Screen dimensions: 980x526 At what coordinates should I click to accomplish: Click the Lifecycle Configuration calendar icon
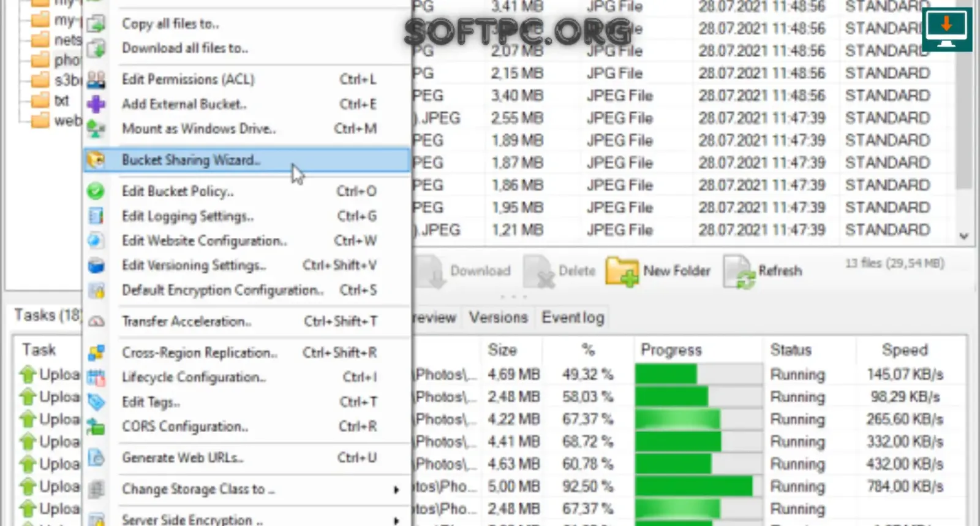96,377
